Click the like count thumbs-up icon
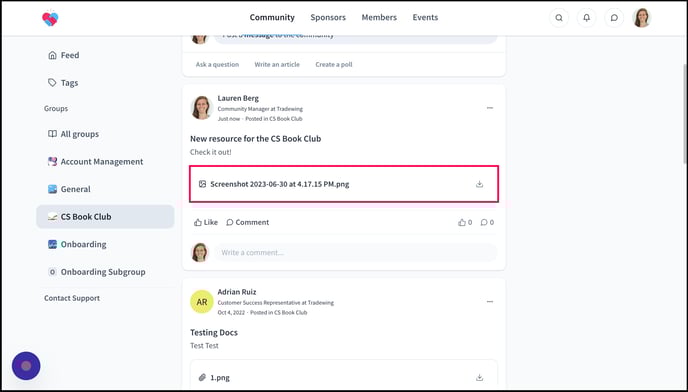Image resolution: width=688 pixels, height=392 pixels. [x=462, y=223]
